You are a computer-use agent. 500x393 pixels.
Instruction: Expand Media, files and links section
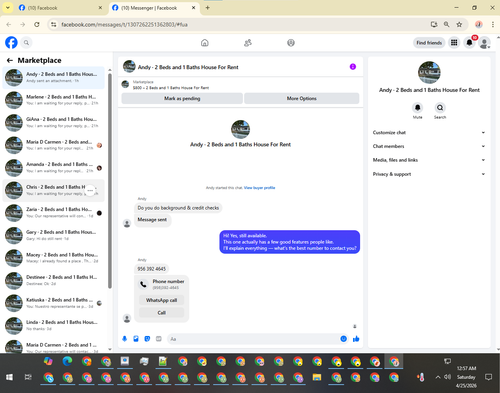429,160
